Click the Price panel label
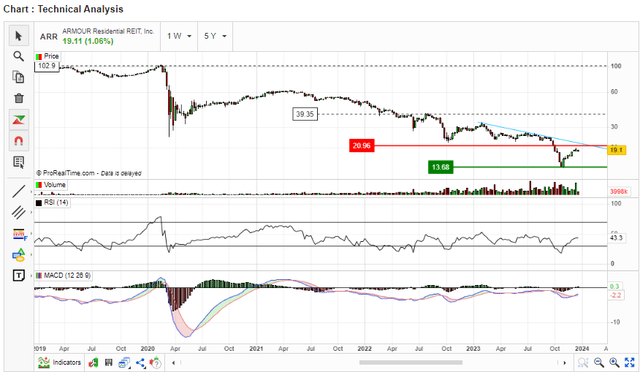Viewport: 640px width, 372px height. point(47,56)
